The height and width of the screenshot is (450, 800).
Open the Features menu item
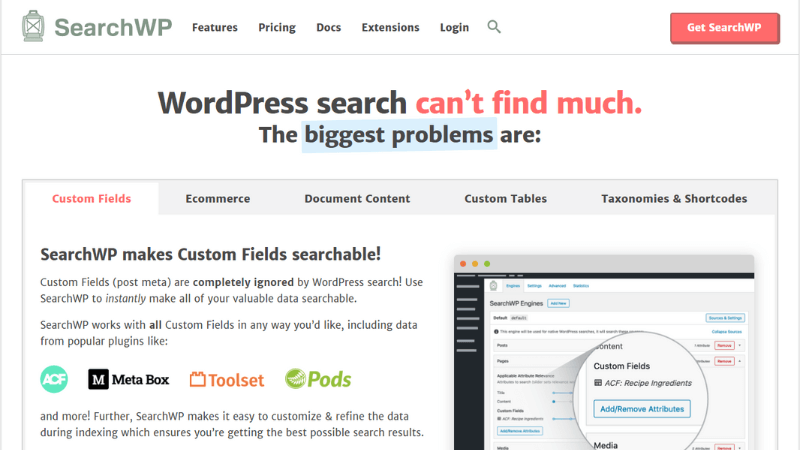(x=215, y=28)
